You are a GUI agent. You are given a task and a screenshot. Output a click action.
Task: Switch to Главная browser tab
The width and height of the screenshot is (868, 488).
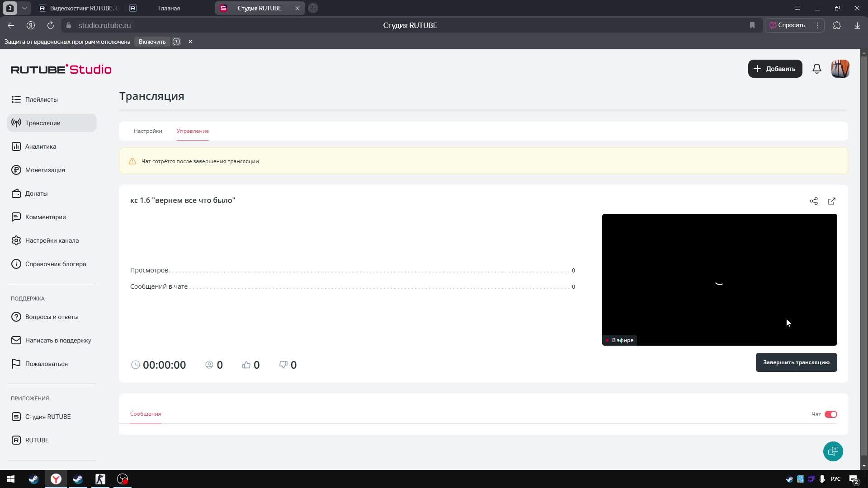pos(169,8)
